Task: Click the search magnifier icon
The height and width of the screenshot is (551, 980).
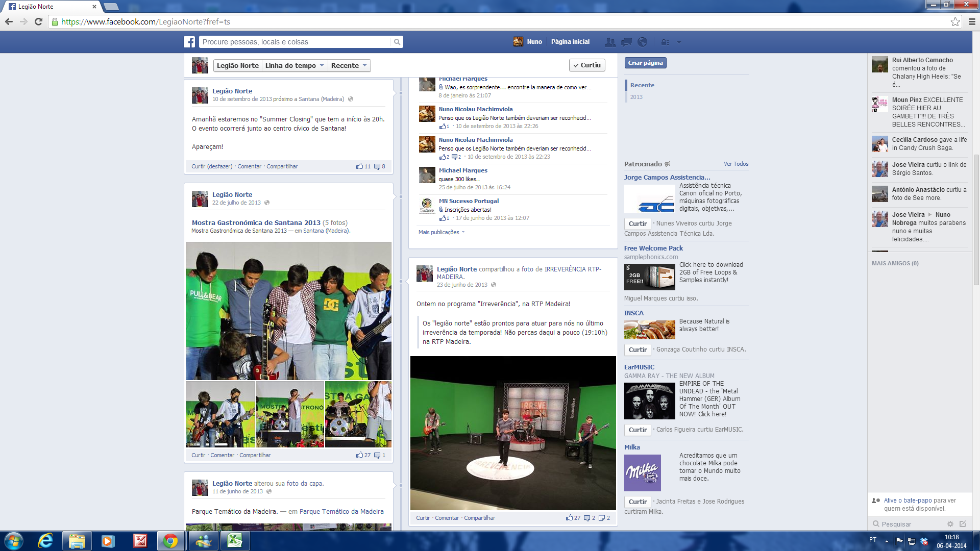Action: pyautogui.click(x=397, y=42)
